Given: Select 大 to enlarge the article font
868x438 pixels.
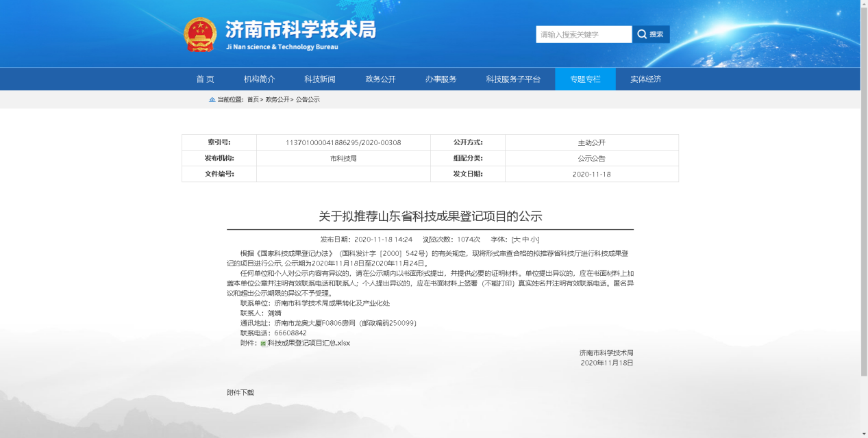Looking at the screenshot, I should click(x=516, y=238).
